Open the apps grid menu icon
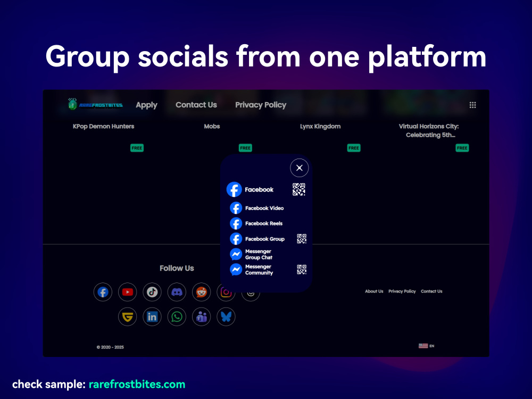The width and height of the screenshot is (532, 399). (x=472, y=105)
